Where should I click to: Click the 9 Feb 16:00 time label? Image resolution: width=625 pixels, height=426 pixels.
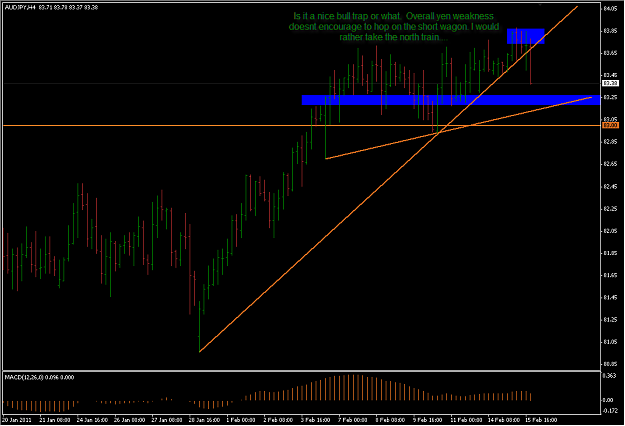(x=428, y=420)
